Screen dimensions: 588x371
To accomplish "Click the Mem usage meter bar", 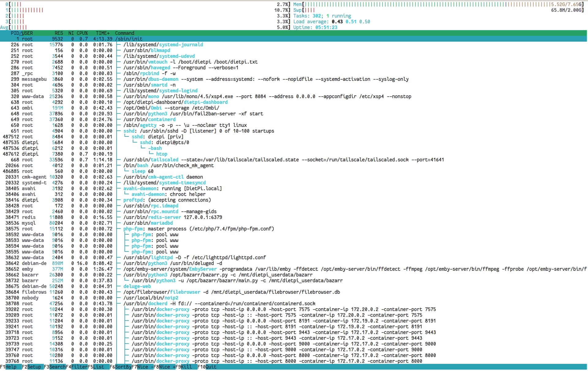I will [439, 4].
